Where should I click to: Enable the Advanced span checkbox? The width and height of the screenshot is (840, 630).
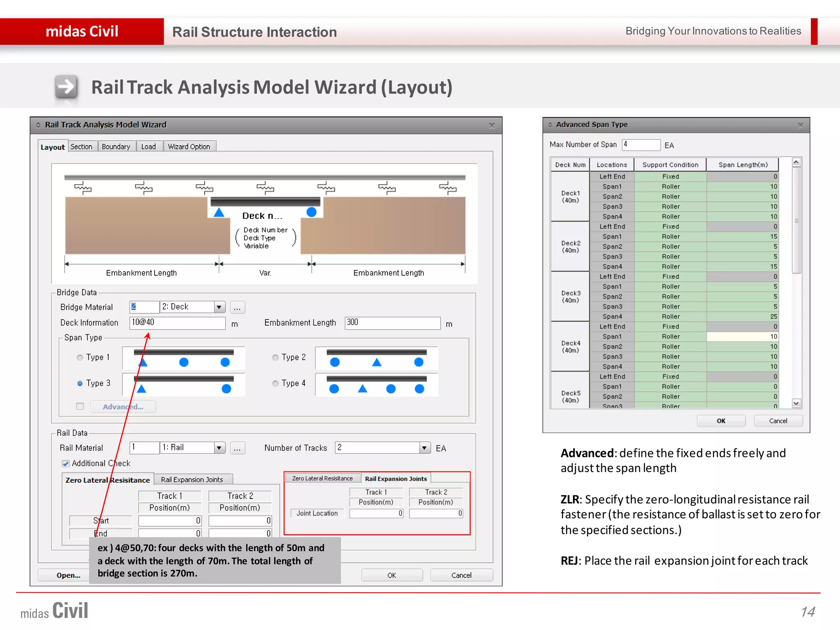[x=80, y=406]
